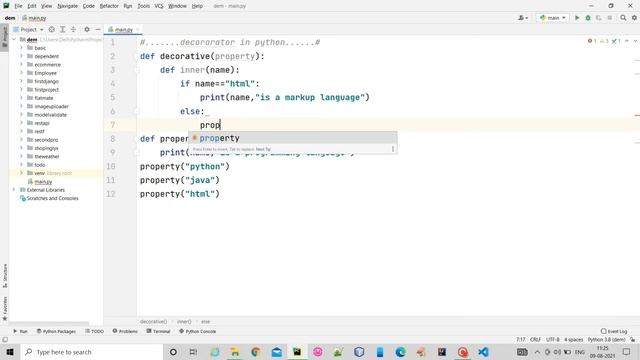Collapse the dem project root
640x360 pixels.
14,40
